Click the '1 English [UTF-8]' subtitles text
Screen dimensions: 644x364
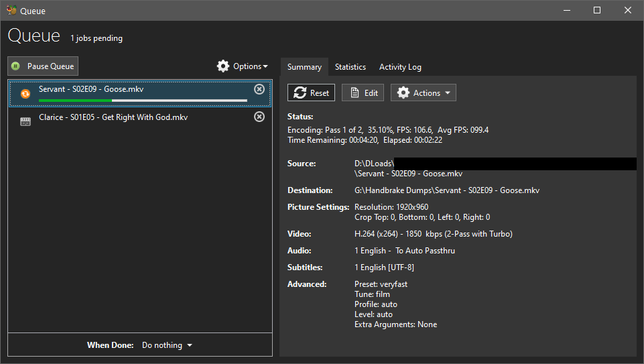(384, 267)
